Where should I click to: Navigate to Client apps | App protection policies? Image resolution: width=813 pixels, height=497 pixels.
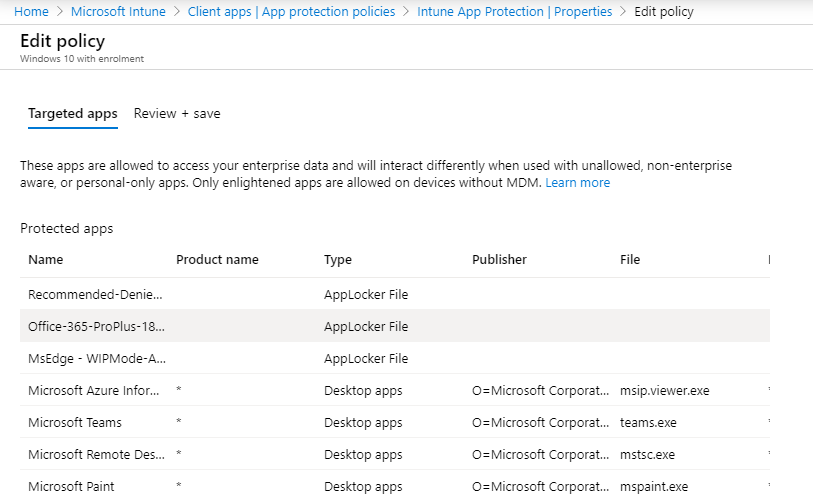(291, 12)
